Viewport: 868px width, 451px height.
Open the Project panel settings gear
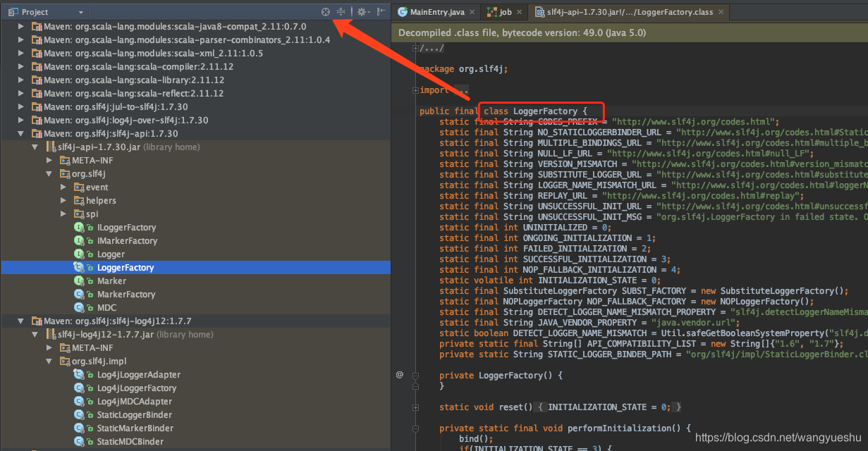(x=362, y=11)
